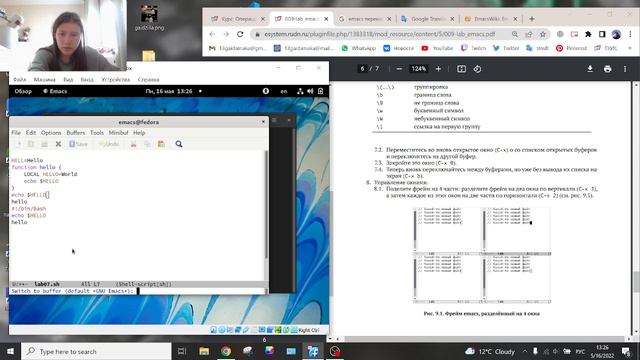Download the PDF file

590,69
